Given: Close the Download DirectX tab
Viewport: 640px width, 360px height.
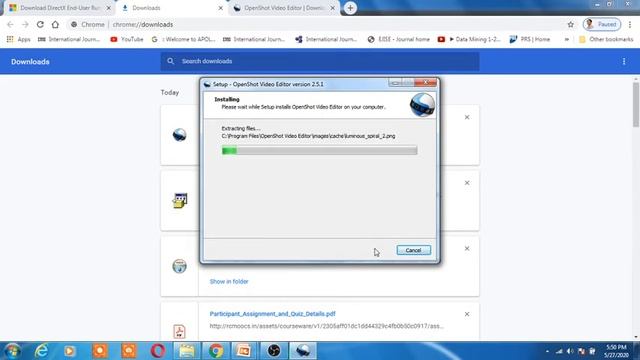Looking at the screenshot, I should [109, 8].
